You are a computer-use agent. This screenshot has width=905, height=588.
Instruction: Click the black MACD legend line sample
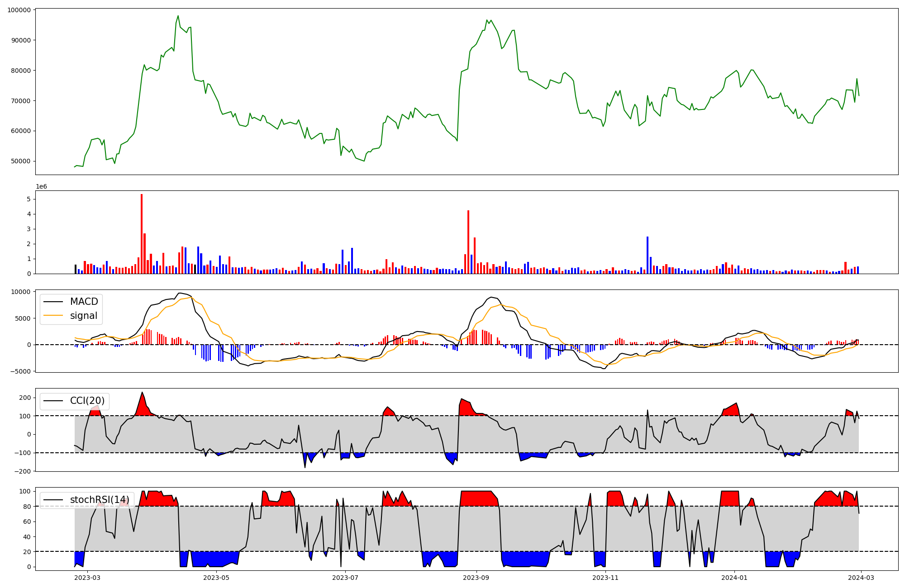click(53, 302)
